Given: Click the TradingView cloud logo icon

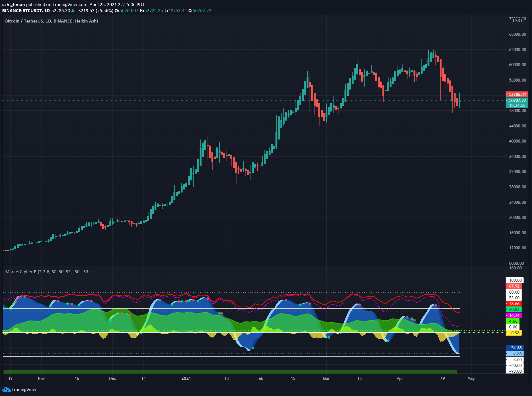Looking at the screenshot, I should click(x=7, y=389).
